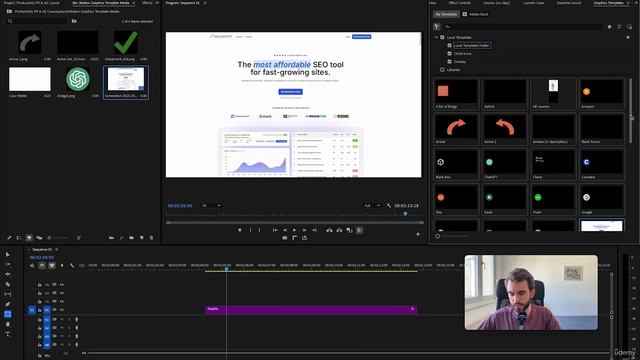Open Program Sequence 01 panel menu
This screenshot has width=640, height=360.
coord(205,3)
